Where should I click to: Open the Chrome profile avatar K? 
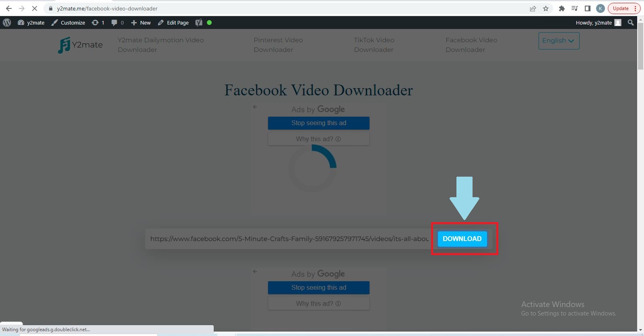tap(600, 8)
